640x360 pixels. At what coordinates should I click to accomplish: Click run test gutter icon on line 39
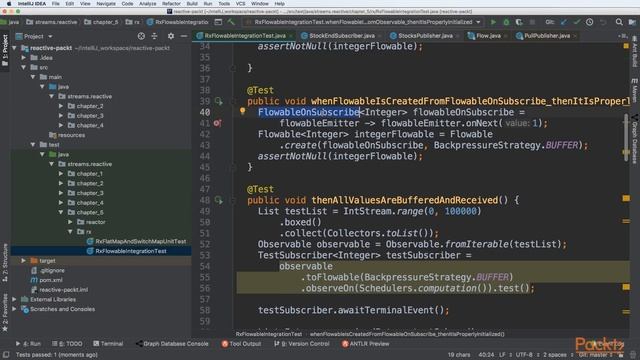tap(219, 101)
